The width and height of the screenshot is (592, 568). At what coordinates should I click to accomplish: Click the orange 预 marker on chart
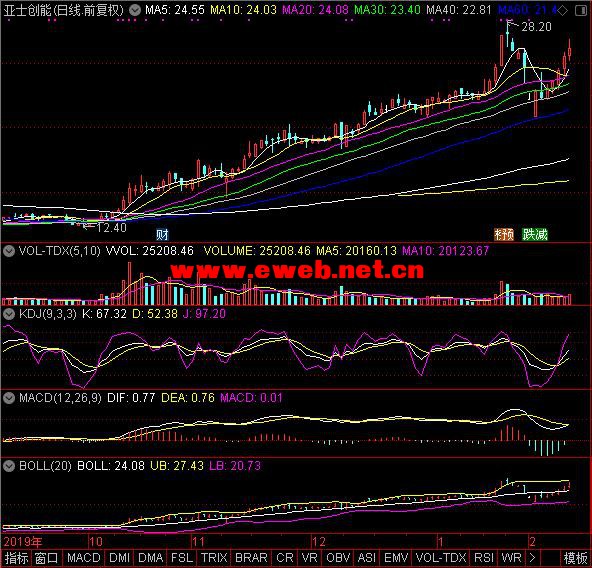tap(504, 235)
